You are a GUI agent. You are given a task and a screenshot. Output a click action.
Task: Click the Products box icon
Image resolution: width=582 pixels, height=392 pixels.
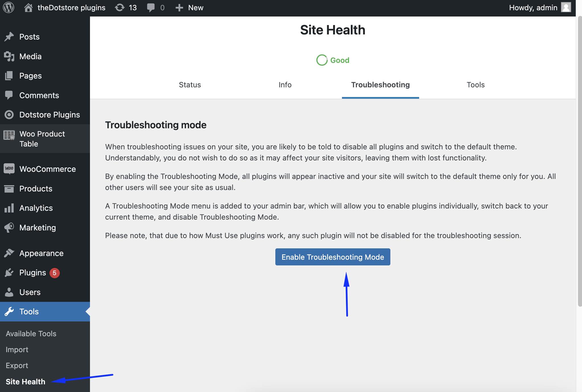point(9,189)
